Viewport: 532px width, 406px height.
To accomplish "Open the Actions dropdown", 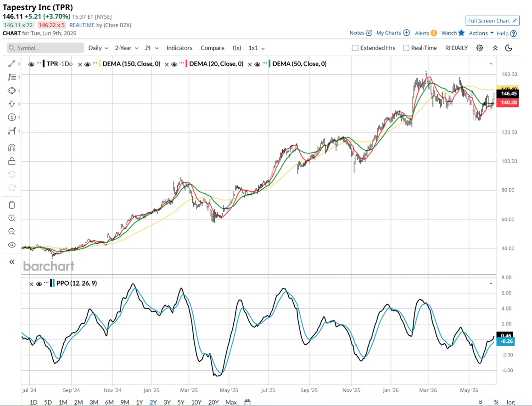I will [x=481, y=33].
